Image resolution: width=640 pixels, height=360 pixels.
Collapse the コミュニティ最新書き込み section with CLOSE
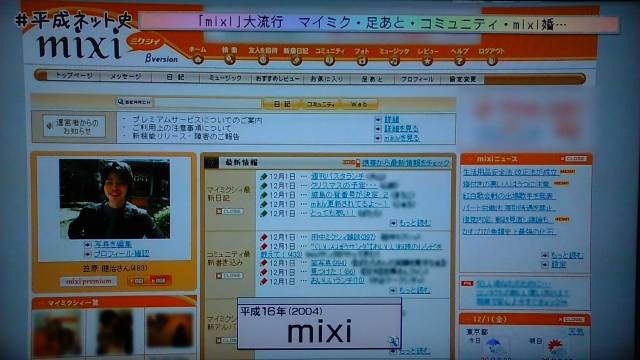229,276
